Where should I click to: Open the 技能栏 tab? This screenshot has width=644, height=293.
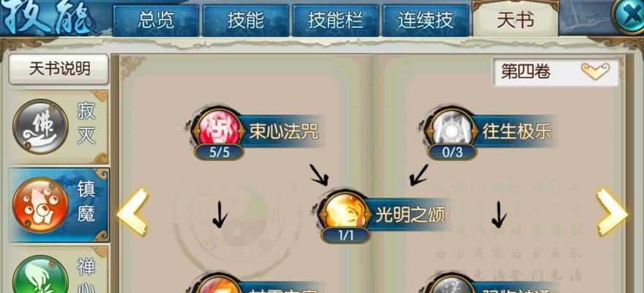[335, 21]
